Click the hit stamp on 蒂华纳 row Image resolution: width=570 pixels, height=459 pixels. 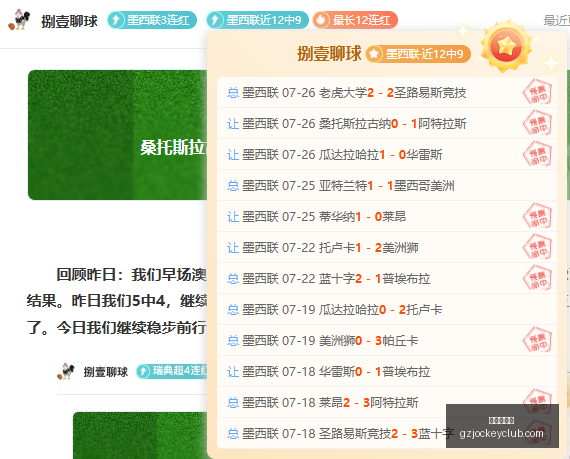point(537,217)
